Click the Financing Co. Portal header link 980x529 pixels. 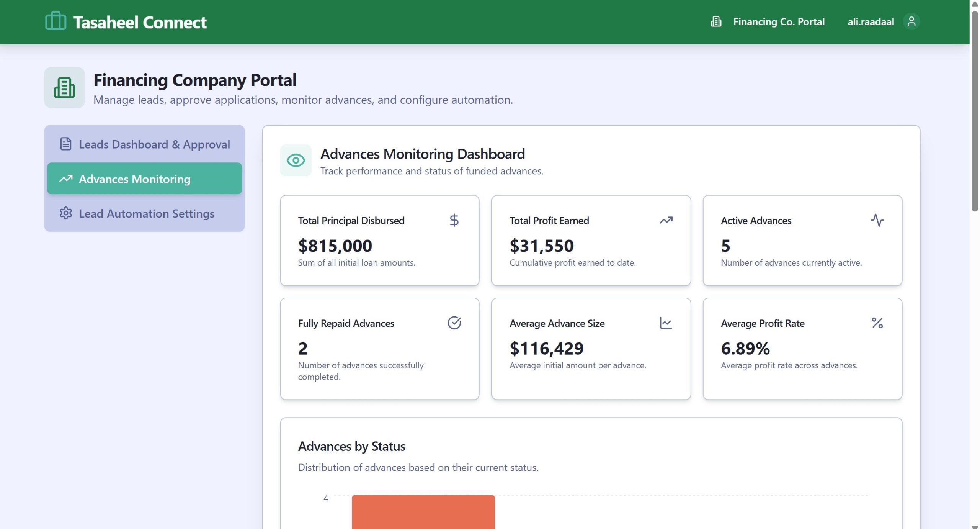click(x=779, y=22)
